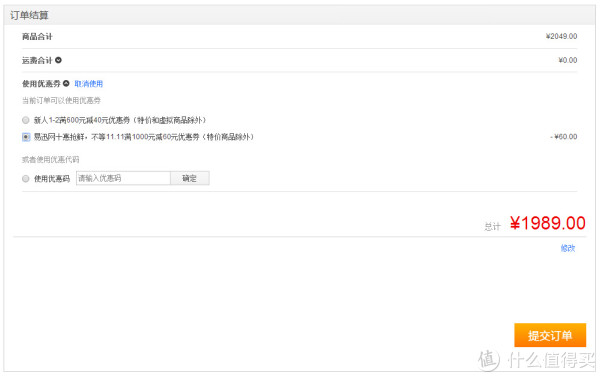
Task: Click the 总计 label
Action: click(492, 227)
